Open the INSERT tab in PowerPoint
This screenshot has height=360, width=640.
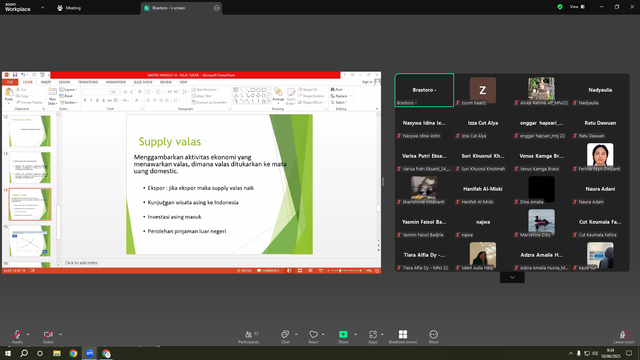coord(46,82)
